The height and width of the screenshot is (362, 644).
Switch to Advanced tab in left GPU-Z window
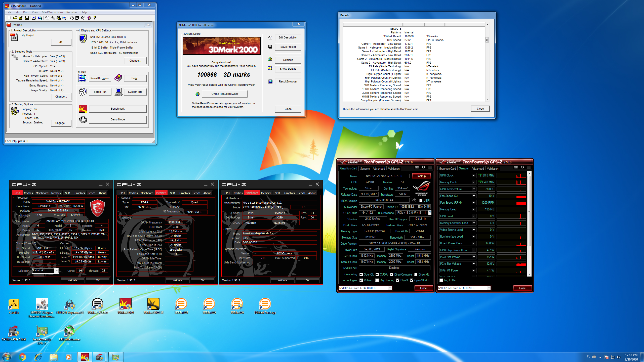tap(379, 168)
